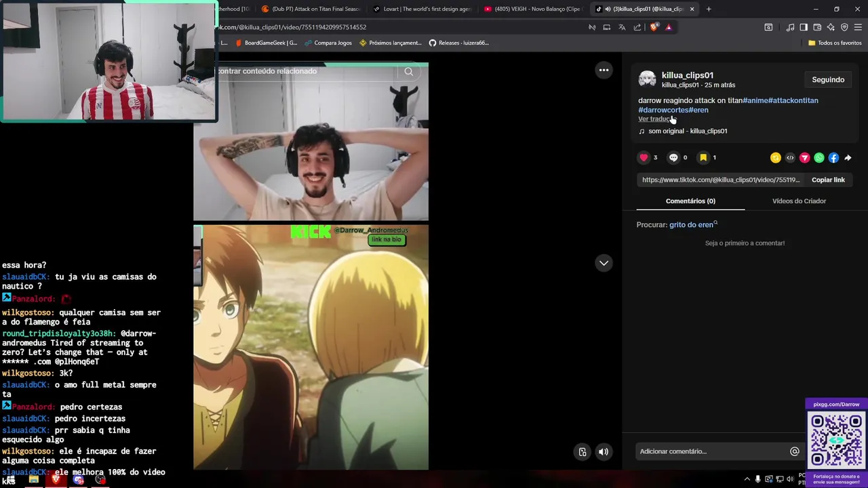Image resolution: width=868 pixels, height=488 pixels.
Task: Select the Comentários (0) tab
Action: click(690, 201)
